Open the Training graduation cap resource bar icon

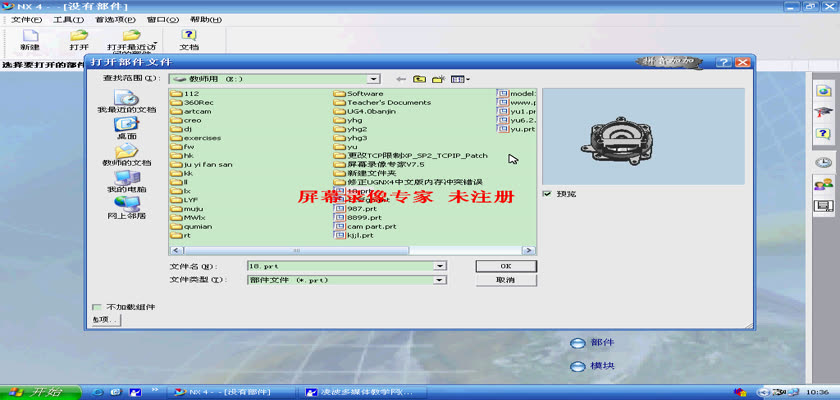823,112
